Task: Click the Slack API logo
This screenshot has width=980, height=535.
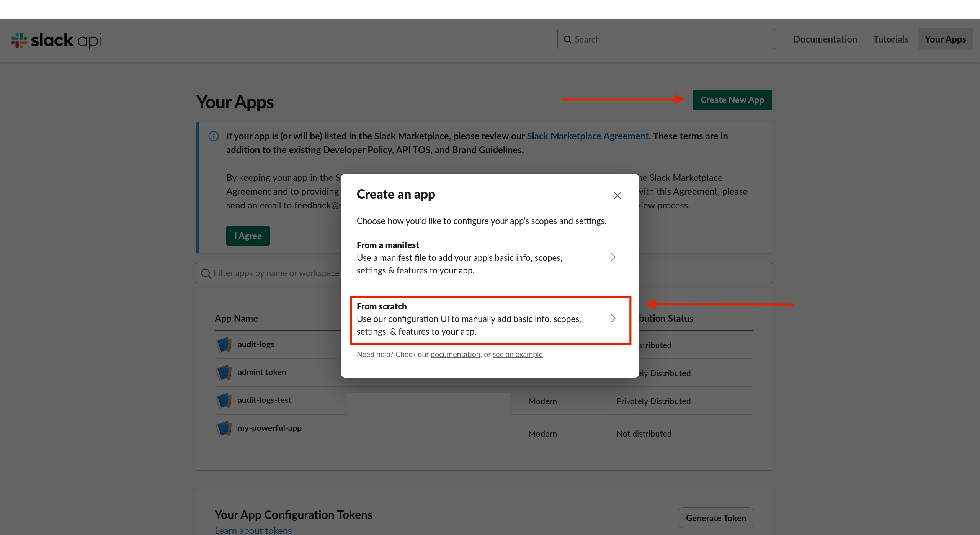Action: (56, 40)
